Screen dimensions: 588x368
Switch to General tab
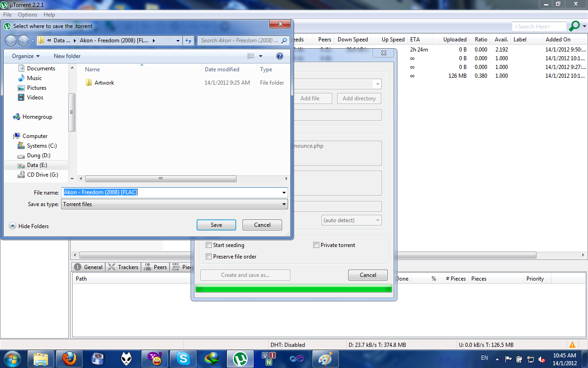[89, 267]
